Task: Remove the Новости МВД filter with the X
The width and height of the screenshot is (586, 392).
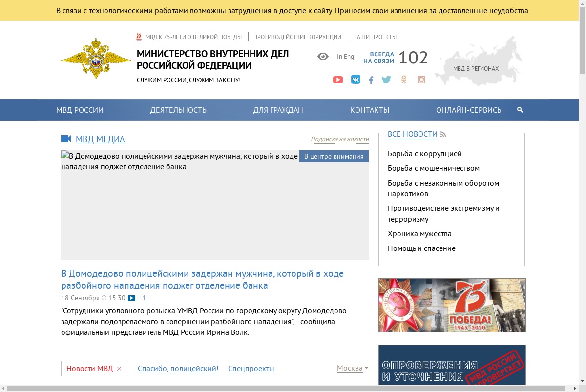Action: click(x=119, y=369)
